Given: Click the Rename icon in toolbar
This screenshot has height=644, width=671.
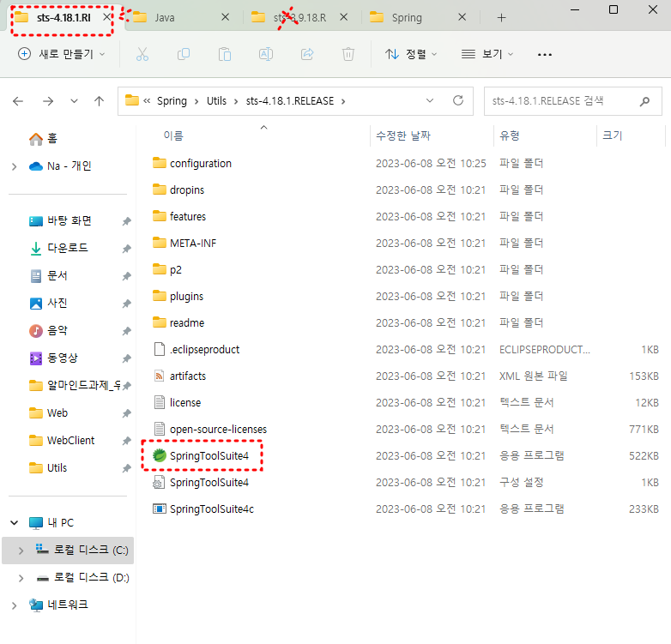Looking at the screenshot, I should (x=266, y=54).
